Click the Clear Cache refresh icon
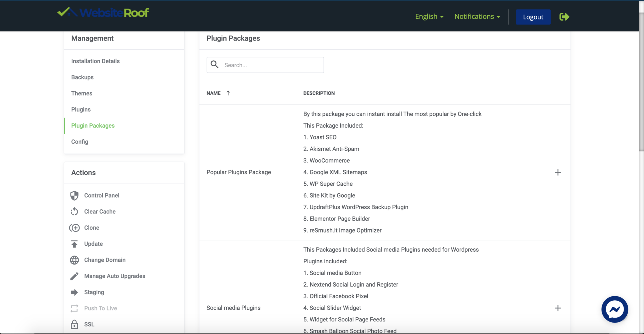 (x=74, y=211)
